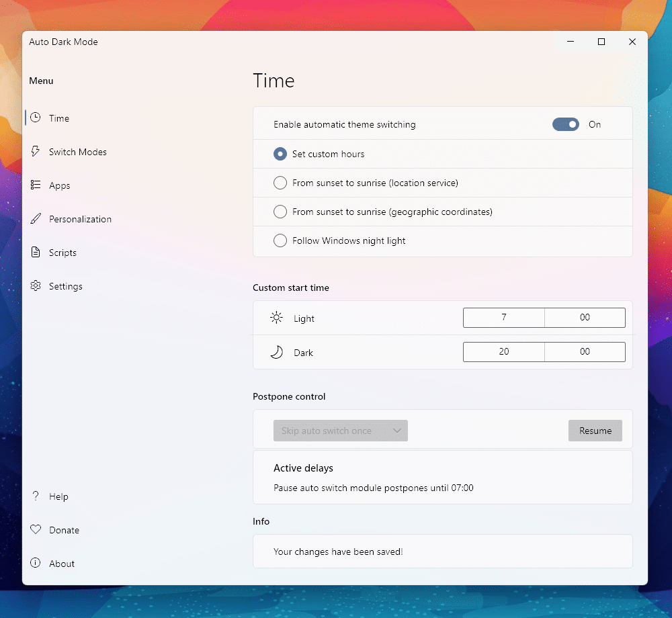The image size is (672, 618).
Task: Click the Settings gear icon
Action: (x=35, y=285)
